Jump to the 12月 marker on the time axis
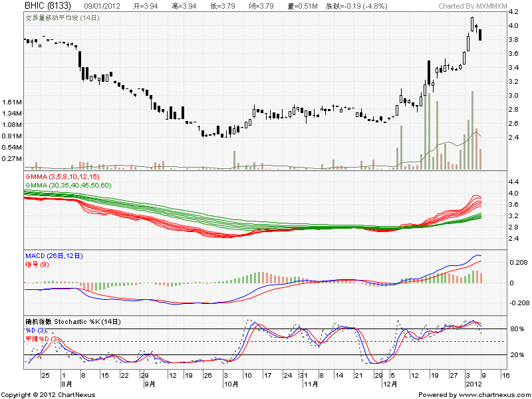The width and height of the screenshot is (532, 399). 390,384
